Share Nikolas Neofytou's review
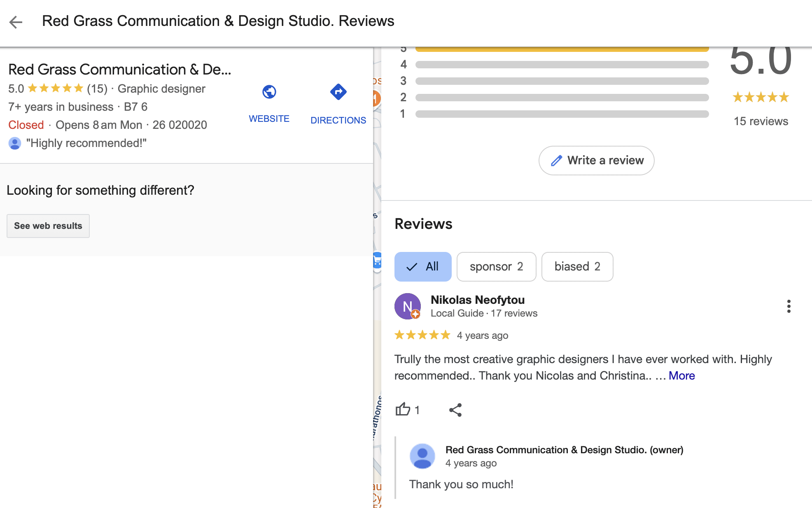 point(455,410)
